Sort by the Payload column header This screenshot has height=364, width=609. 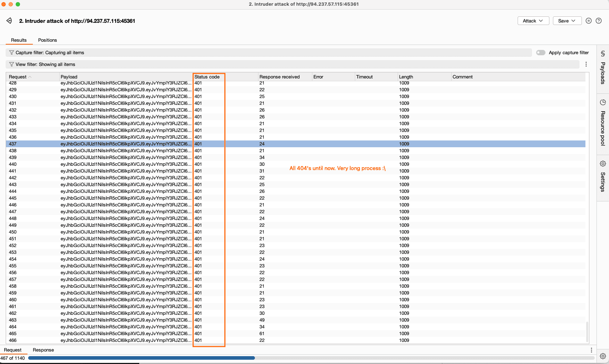[126, 77]
